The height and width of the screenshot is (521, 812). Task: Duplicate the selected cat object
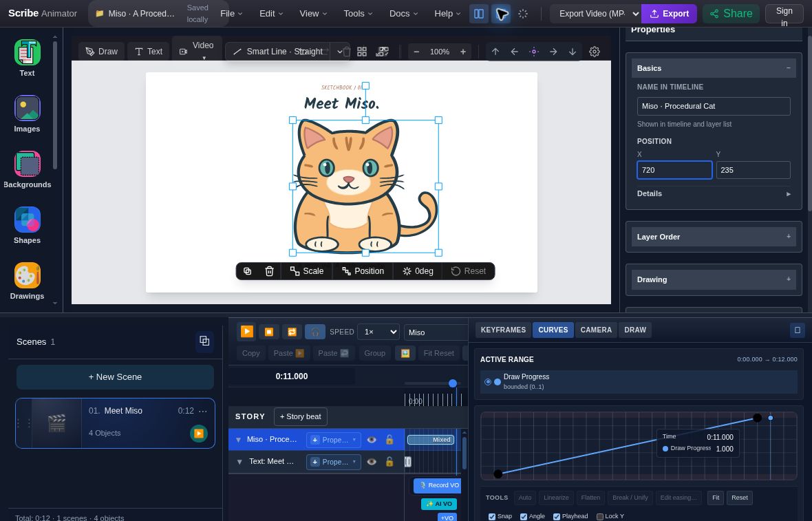(x=248, y=271)
